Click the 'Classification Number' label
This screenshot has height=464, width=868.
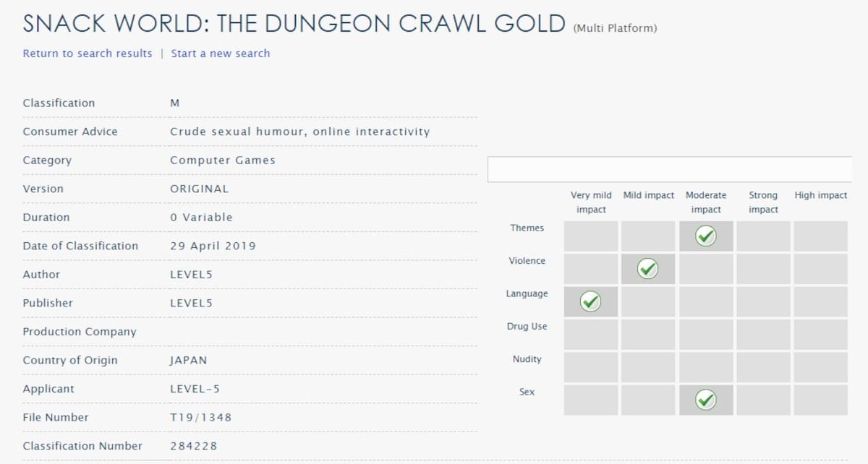(82, 446)
